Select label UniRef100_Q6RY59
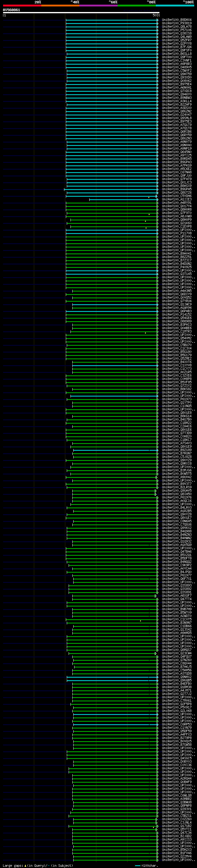Viewport: 197px width, 868px height. tap(177, 135)
